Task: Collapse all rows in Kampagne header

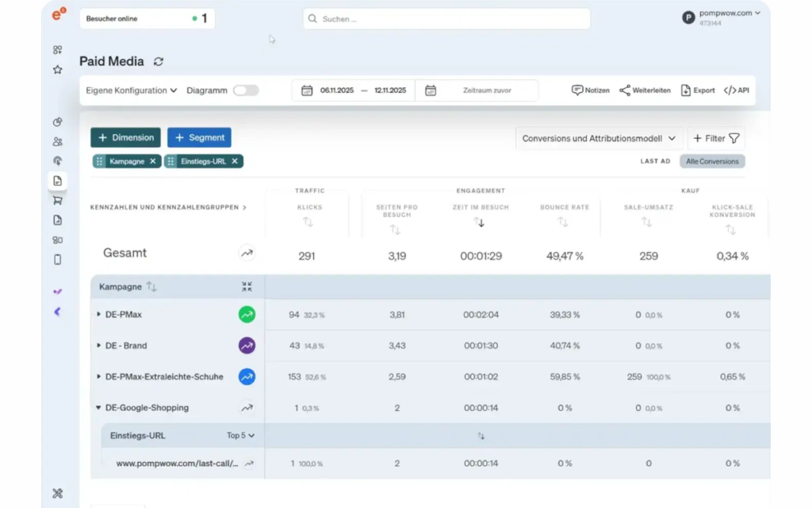Action: coord(247,287)
